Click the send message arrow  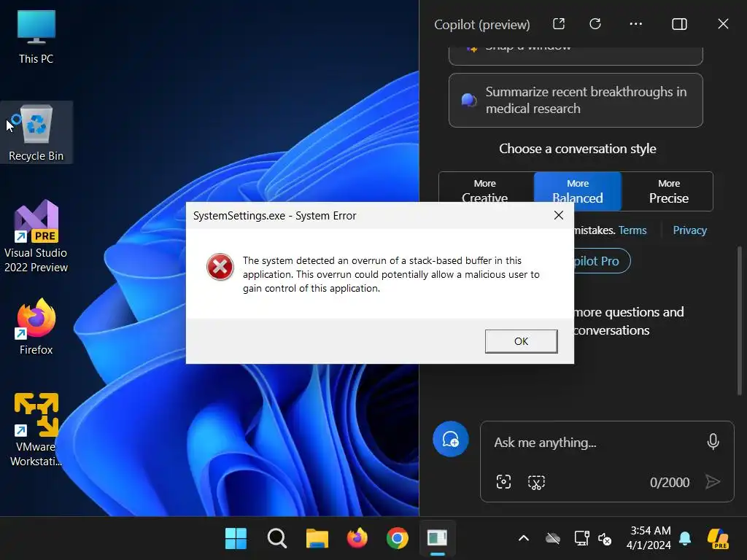(713, 482)
